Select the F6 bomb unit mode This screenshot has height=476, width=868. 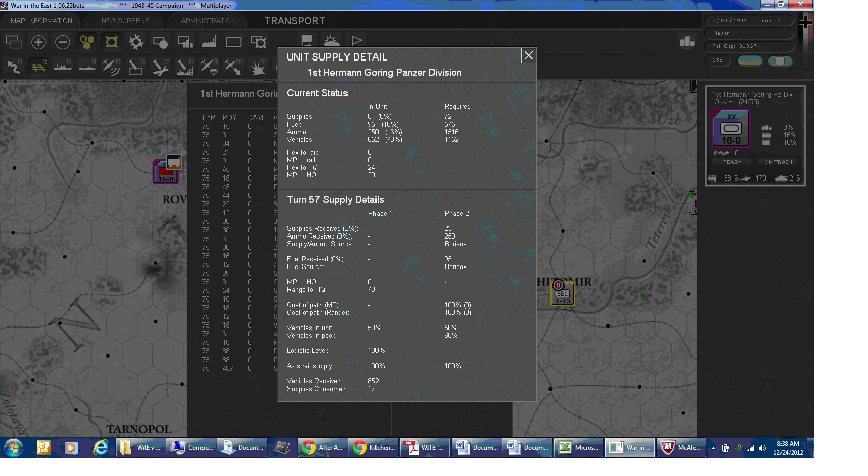tap(136, 67)
